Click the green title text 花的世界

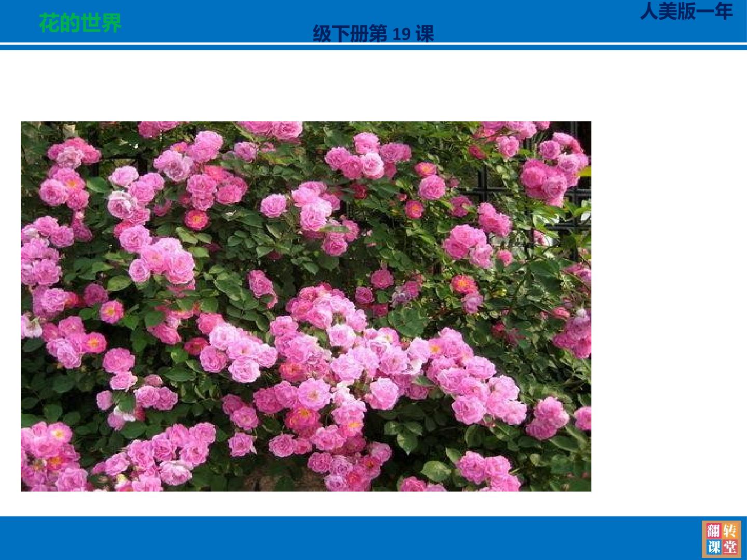pos(80,23)
